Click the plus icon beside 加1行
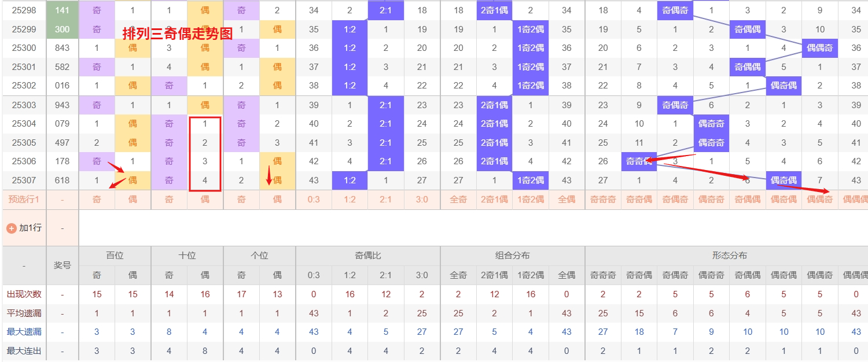The width and height of the screenshot is (868, 362). [x=11, y=228]
